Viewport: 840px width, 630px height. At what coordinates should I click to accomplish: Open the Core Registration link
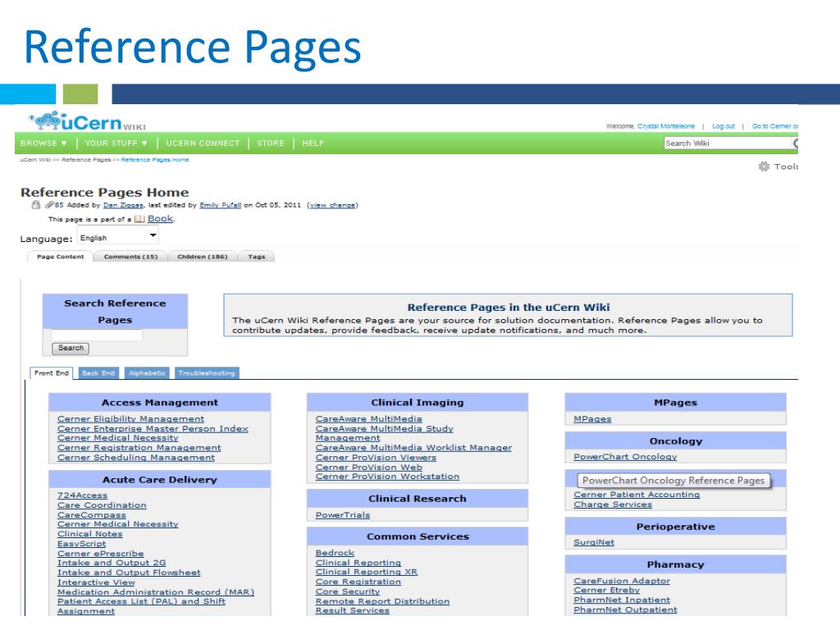(x=358, y=582)
